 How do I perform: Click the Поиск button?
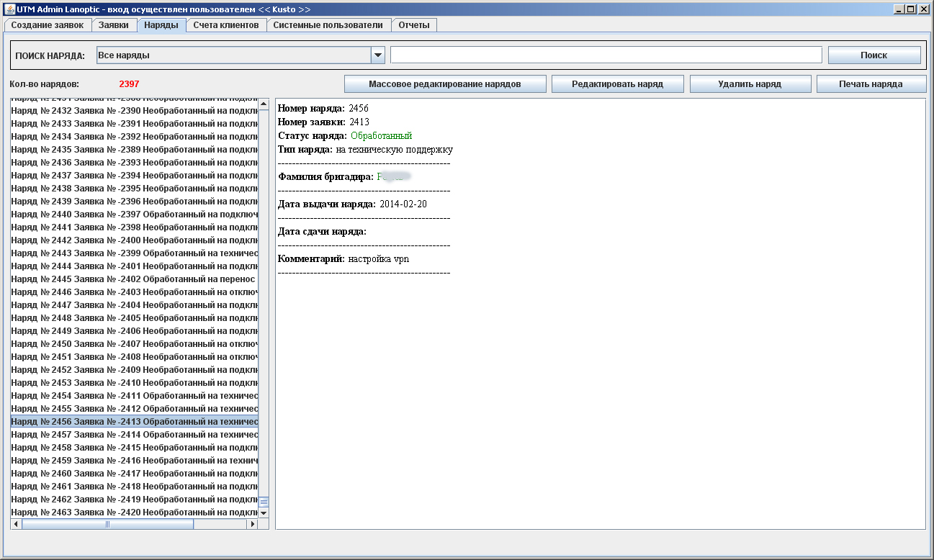pos(874,55)
